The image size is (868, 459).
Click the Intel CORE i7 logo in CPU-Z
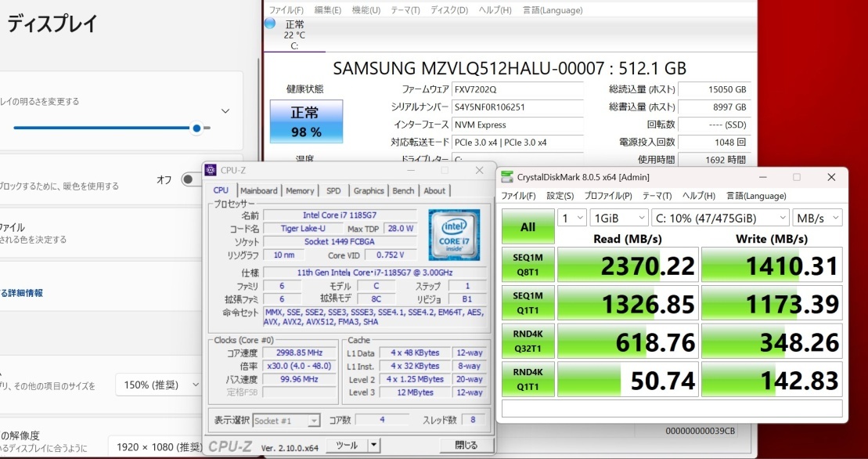pyautogui.click(x=455, y=237)
